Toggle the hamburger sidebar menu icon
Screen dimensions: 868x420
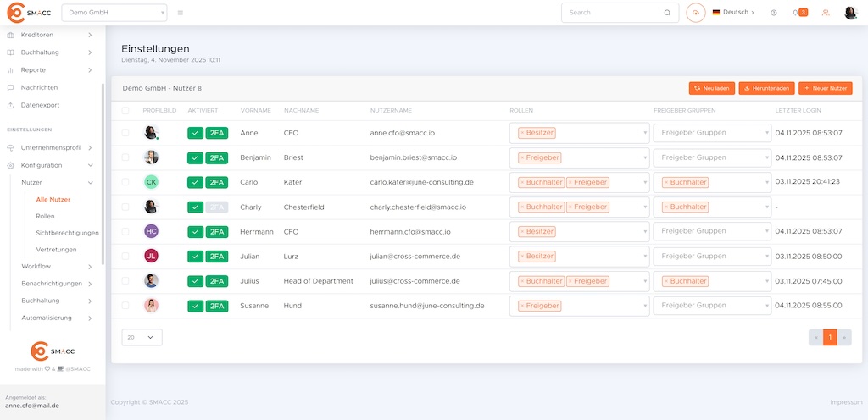point(181,13)
